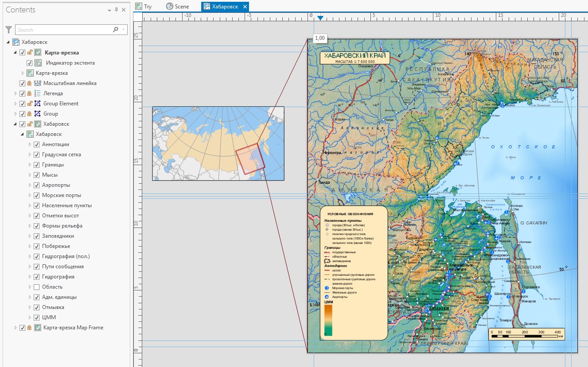The height and width of the screenshot is (367, 588).
Task: Toggle auto-hide pin on the Contents pane
Action: pos(117,10)
